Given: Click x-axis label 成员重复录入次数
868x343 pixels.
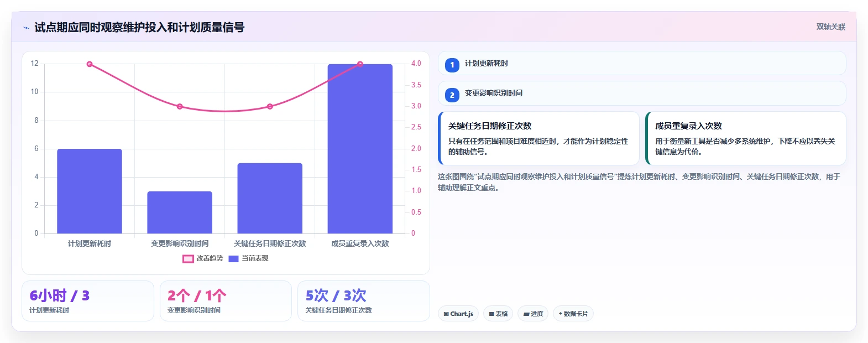Looking at the screenshot, I should (x=360, y=243).
